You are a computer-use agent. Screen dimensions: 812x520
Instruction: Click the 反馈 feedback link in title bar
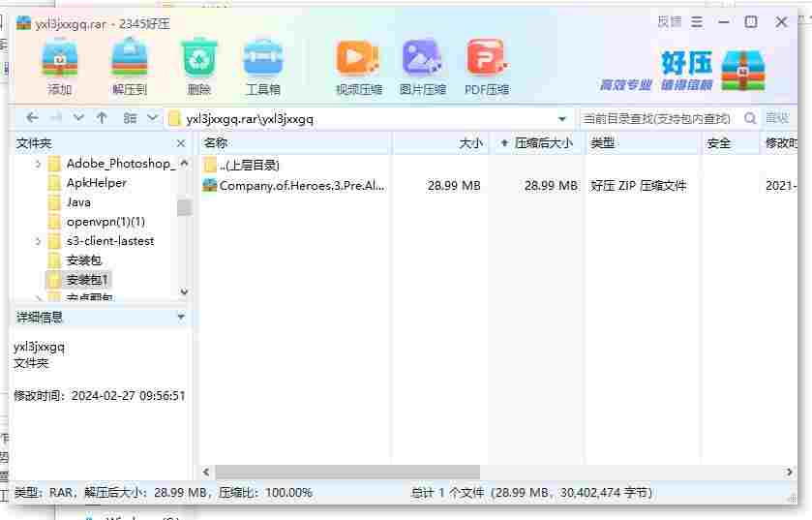(x=670, y=22)
